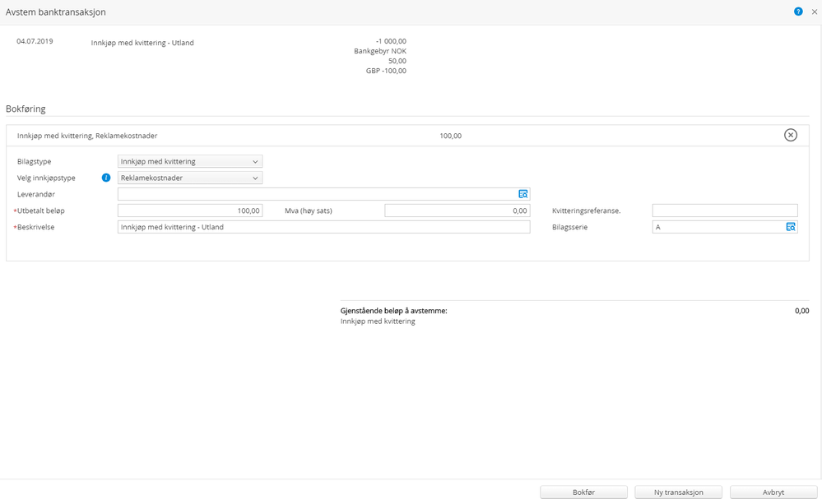Show info tooltip next to Velg innkjøpstype
Viewport: 822px width, 504px height.
pyautogui.click(x=106, y=178)
